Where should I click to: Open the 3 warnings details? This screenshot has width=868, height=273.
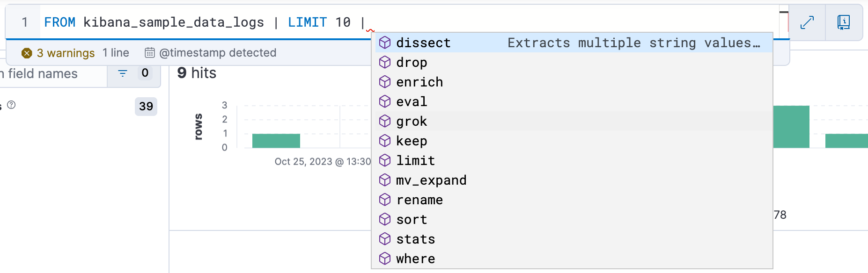(x=66, y=53)
